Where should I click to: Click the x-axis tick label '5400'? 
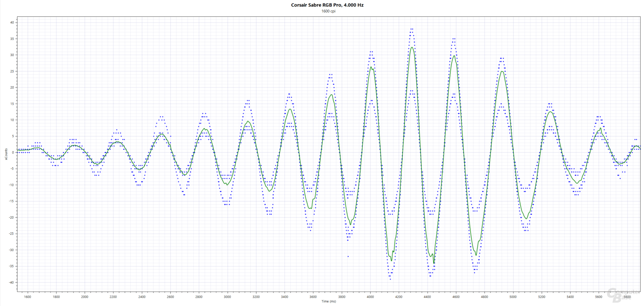(x=570, y=297)
